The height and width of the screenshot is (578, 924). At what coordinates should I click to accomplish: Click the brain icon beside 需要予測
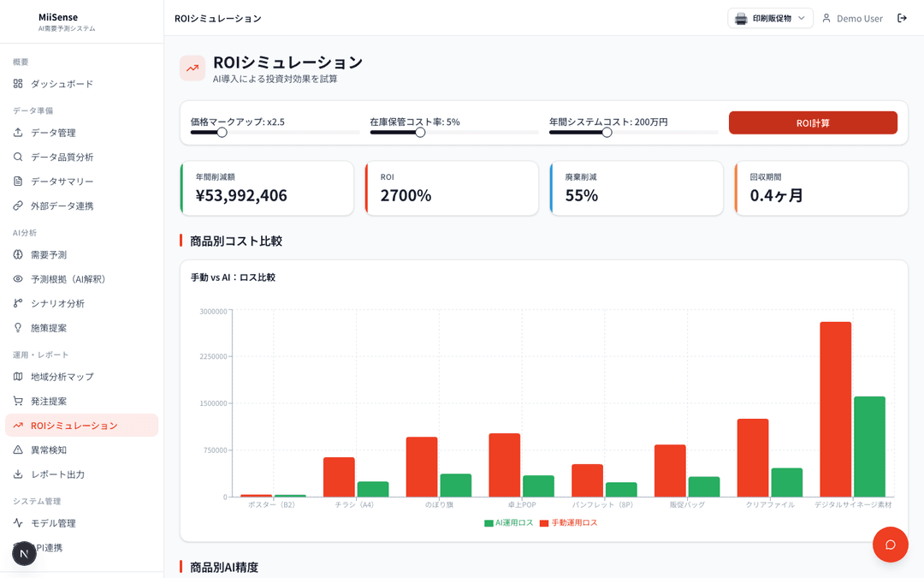coord(18,255)
